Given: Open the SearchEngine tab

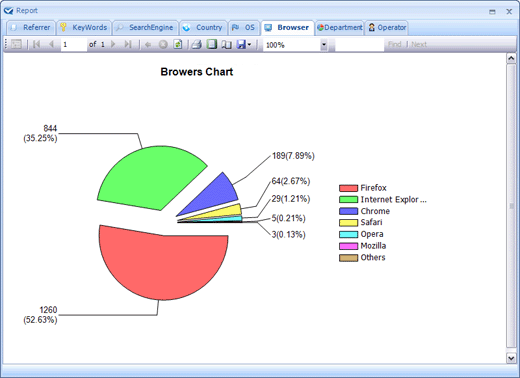Looking at the screenshot, I should pos(145,28).
